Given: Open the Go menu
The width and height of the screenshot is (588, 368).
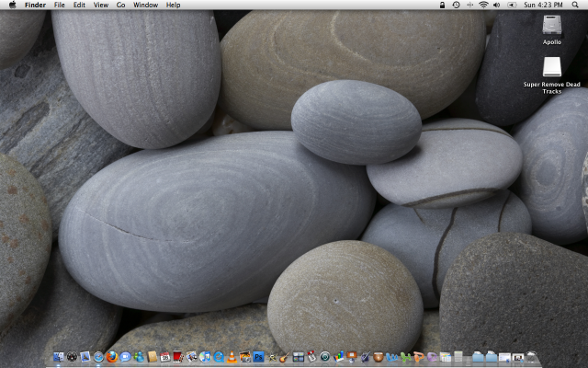Looking at the screenshot, I should click(x=120, y=6).
